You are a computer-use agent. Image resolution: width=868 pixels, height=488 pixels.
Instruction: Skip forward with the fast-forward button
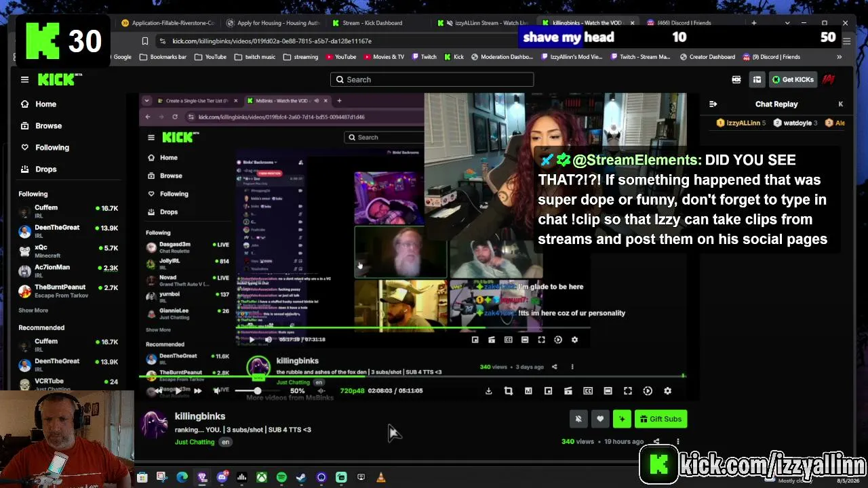[x=197, y=391]
